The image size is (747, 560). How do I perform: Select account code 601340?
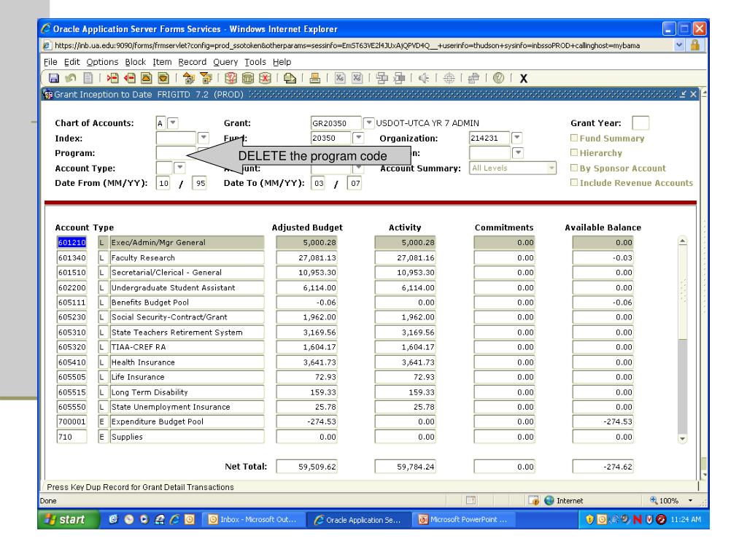(72, 257)
